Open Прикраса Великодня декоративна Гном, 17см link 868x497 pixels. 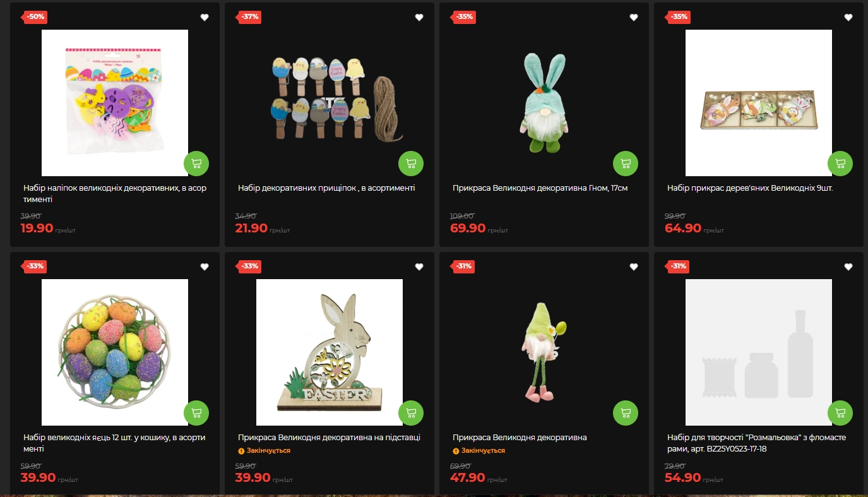point(540,188)
